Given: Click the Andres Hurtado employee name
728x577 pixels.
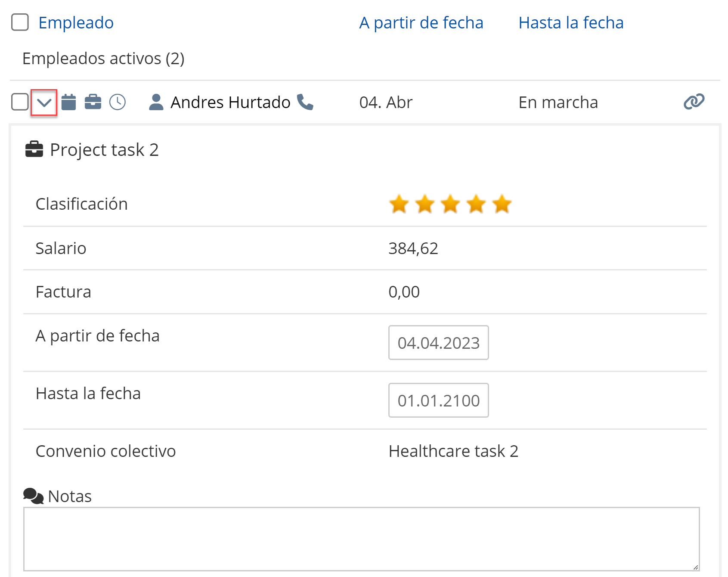Looking at the screenshot, I should pos(230,102).
